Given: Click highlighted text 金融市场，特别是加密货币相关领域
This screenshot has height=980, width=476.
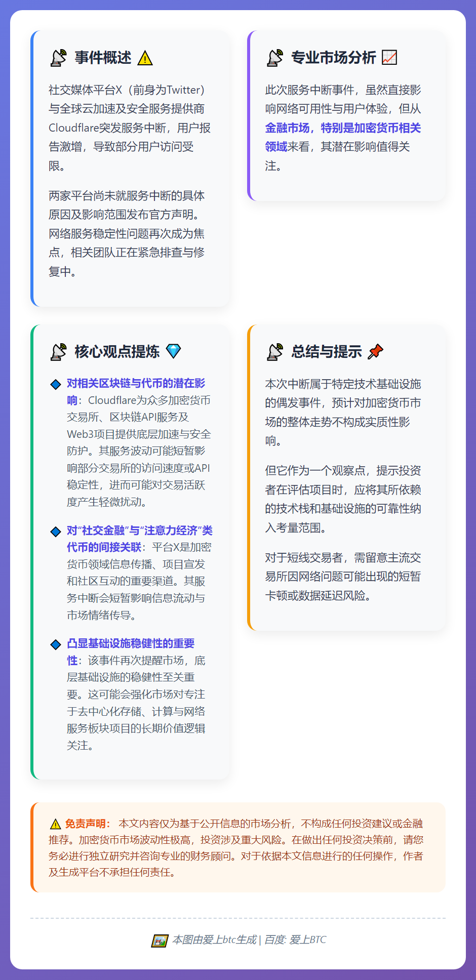Looking at the screenshot, I should click(x=343, y=137).
